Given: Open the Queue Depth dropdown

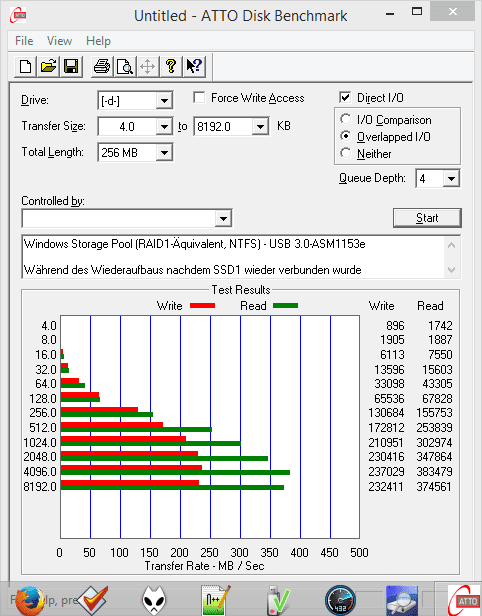Looking at the screenshot, I should [451, 179].
